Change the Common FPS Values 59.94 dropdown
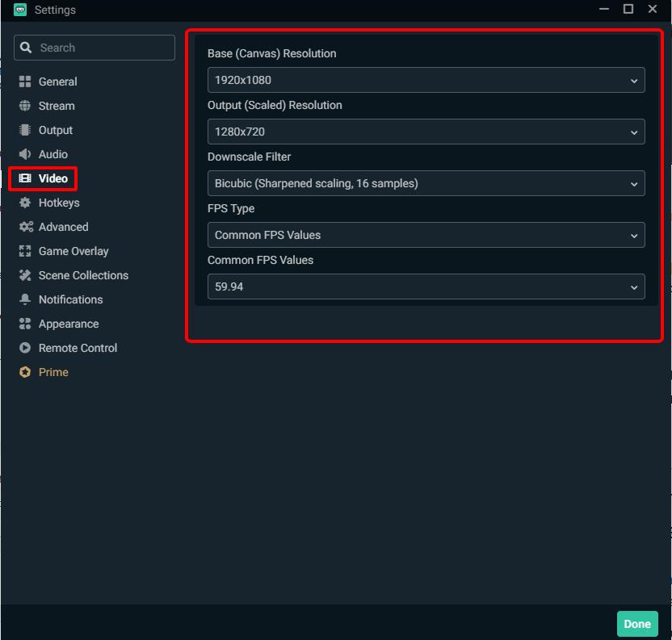This screenshot has height=640, width=672. [x=426, y=287]
